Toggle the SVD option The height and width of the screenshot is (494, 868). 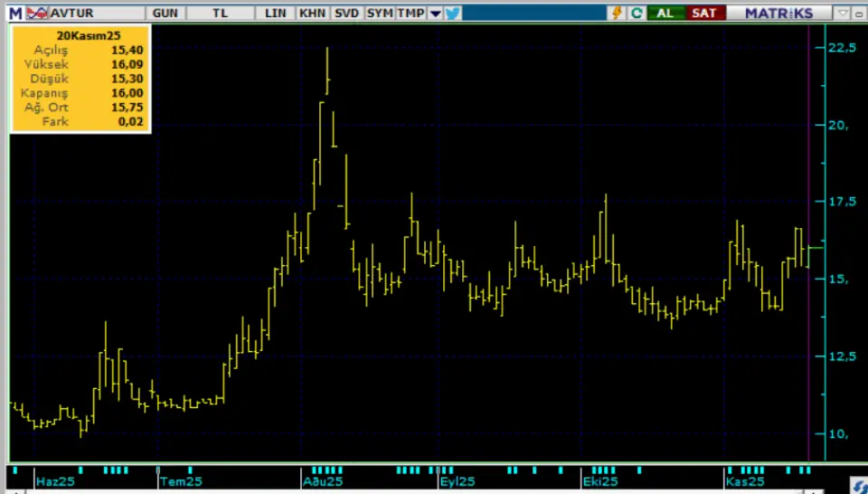point(346,13)
